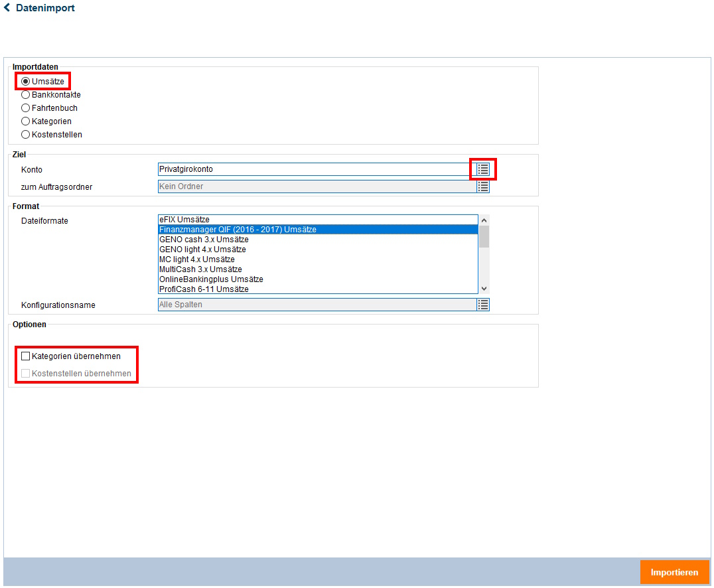
Task: Toggle Kostenstellen übernehmen checkbox
Action: coord(25,374)
